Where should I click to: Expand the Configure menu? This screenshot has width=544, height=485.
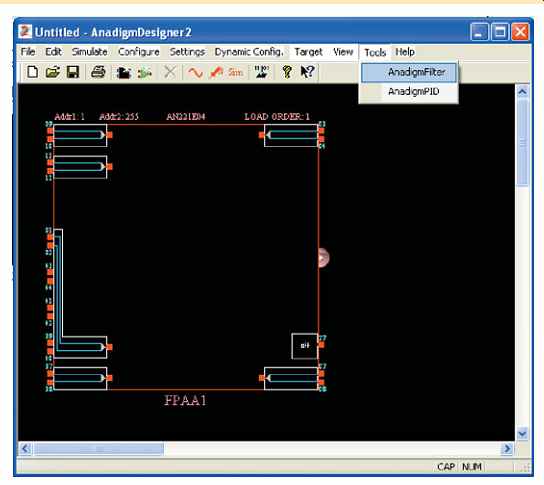pyautogui.click(x=139, y=52)
